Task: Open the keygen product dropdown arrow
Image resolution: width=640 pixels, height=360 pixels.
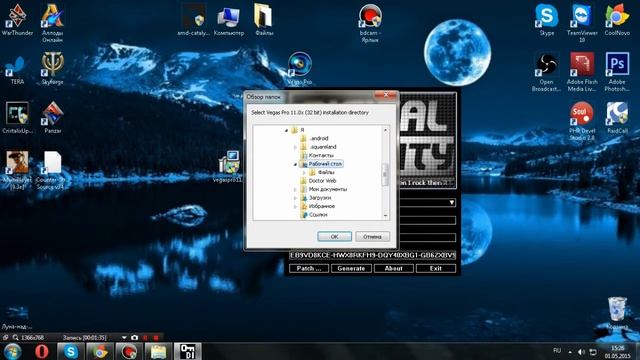Action: pos(451,202)
